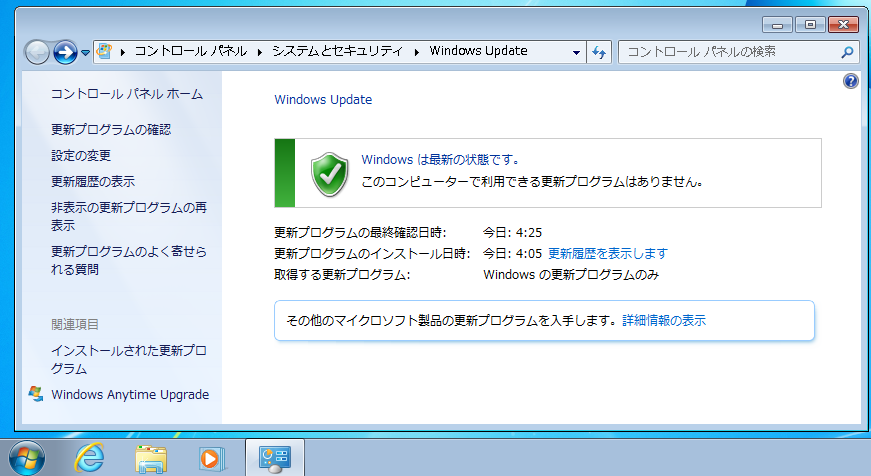This screenshot has width=871, height=476.
Task: Close the Windows Update window
Action: [x=843, y=25]
